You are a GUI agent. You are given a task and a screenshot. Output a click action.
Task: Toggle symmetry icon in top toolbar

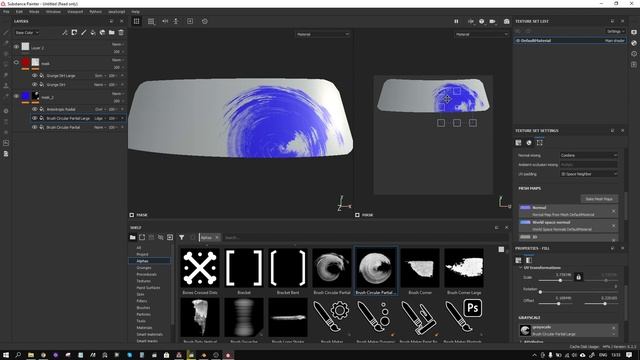(165, 21)
